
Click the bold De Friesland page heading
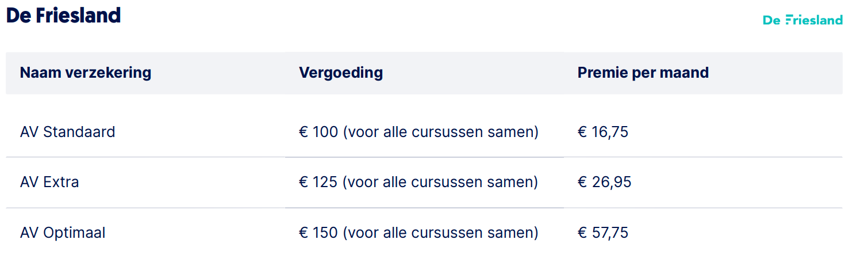(63, 16)
